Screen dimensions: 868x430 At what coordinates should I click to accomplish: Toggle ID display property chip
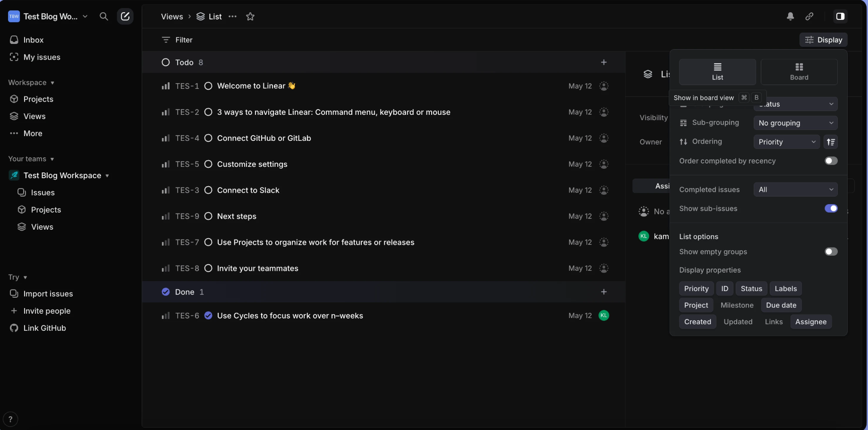724,289
